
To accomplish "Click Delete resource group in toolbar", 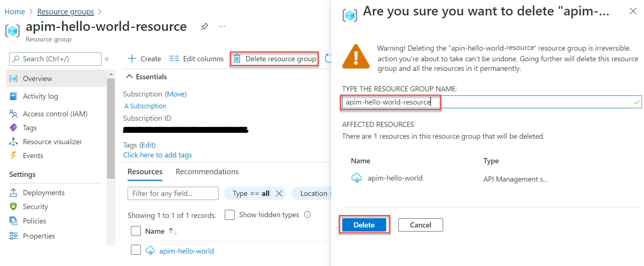I will pyautogui.click(x=274, y=59).
